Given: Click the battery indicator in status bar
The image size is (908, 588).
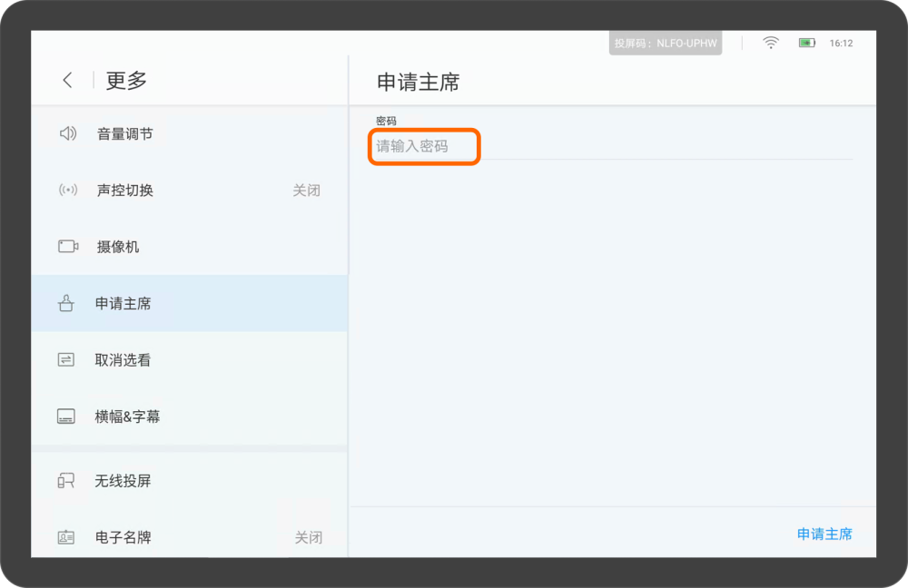Looking at the screenshot, I should point(807,42).
